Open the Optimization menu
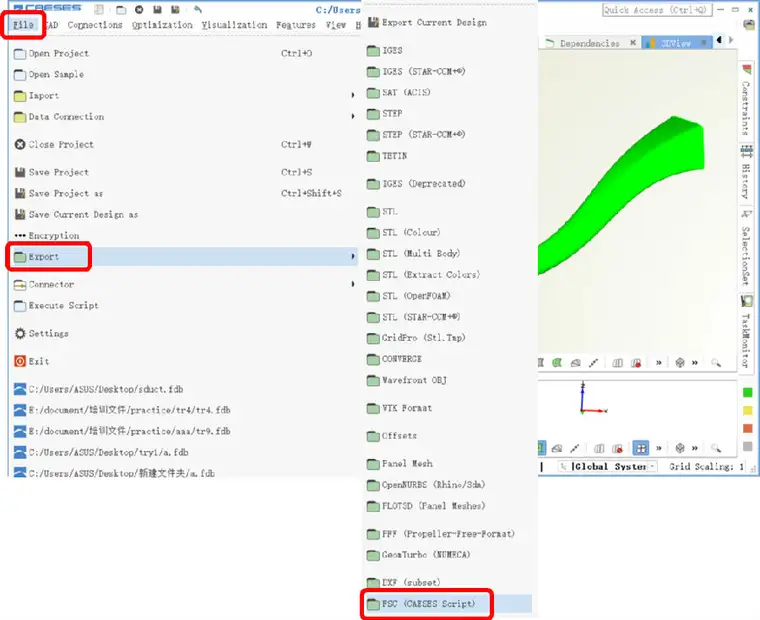760x620 pixels. [162, 25]
